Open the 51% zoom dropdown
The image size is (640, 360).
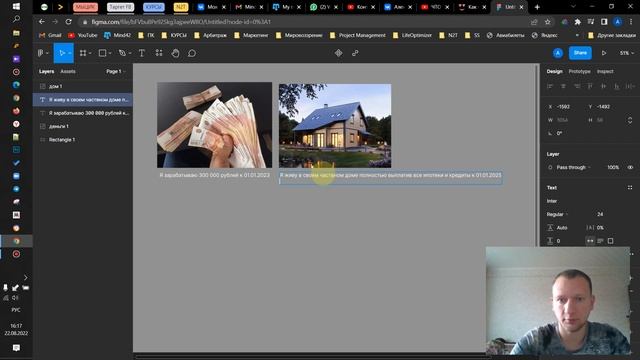(627, 53)
